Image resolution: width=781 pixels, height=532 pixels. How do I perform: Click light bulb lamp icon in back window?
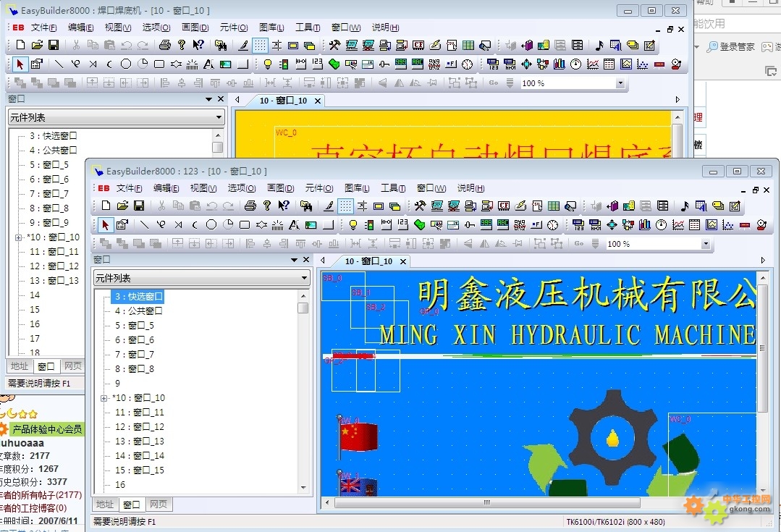tap(268, 64)
